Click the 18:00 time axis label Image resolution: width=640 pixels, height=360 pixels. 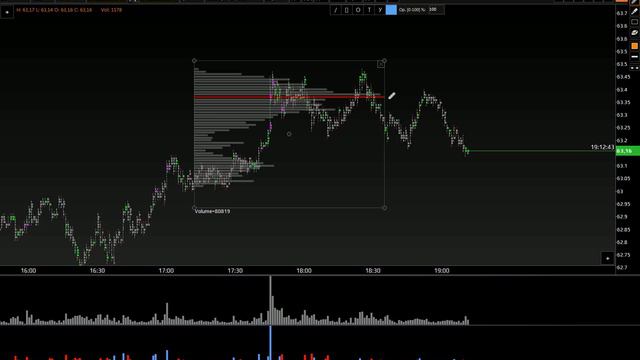tap(304, 271)
